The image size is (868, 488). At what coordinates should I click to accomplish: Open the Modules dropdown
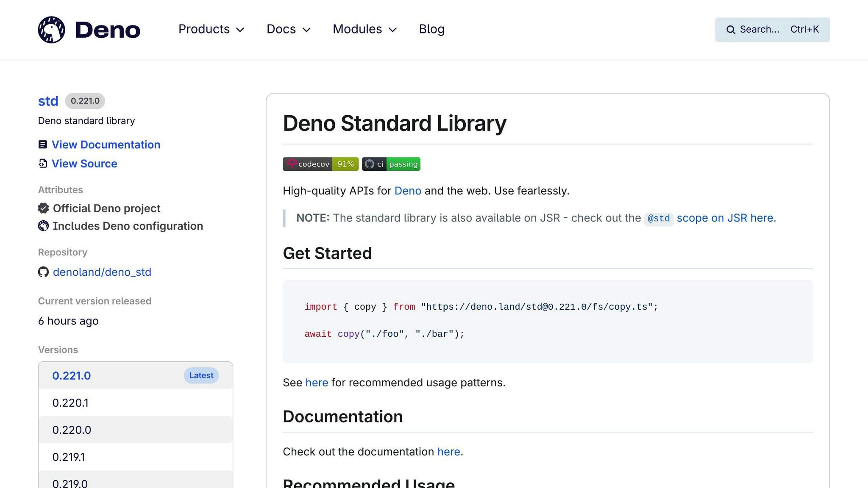(364, 29)
